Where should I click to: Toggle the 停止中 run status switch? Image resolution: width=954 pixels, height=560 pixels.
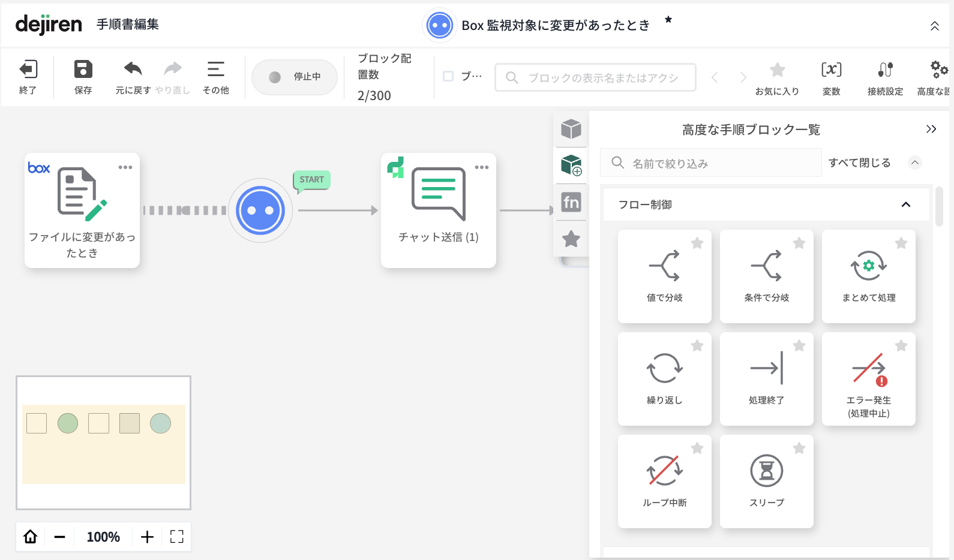tap(295, 77)
